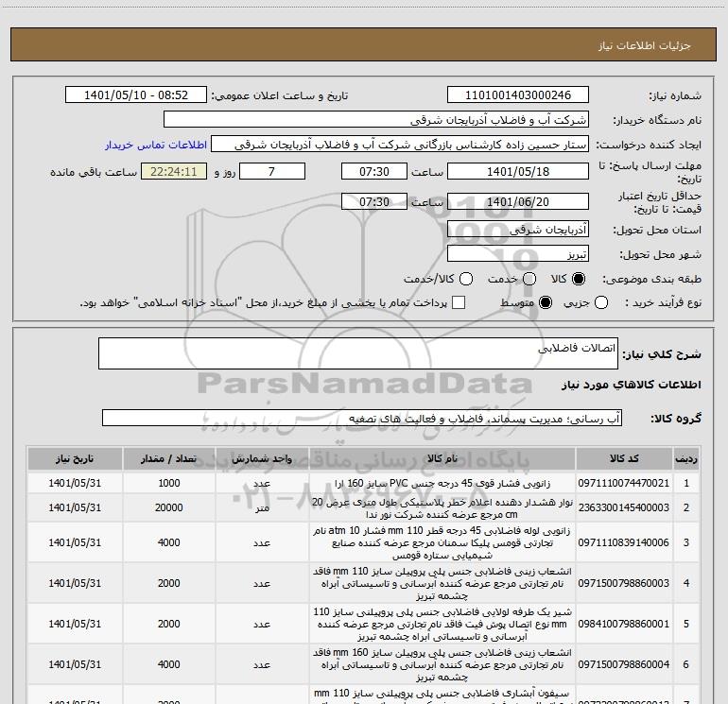This screenshot has height=704, width=728.
Task: Click the delivery city field تبریز
Action: click(518, 254)
